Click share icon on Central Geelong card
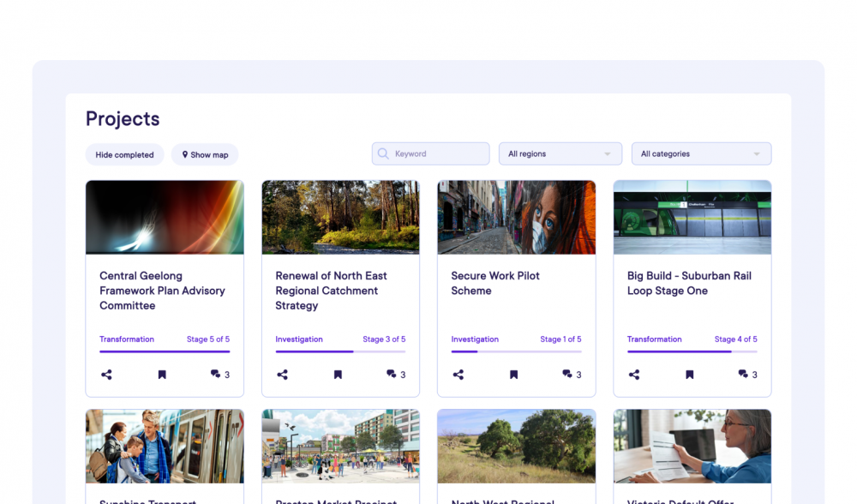This screenshot has height=504, width=857. coord(106,375)
